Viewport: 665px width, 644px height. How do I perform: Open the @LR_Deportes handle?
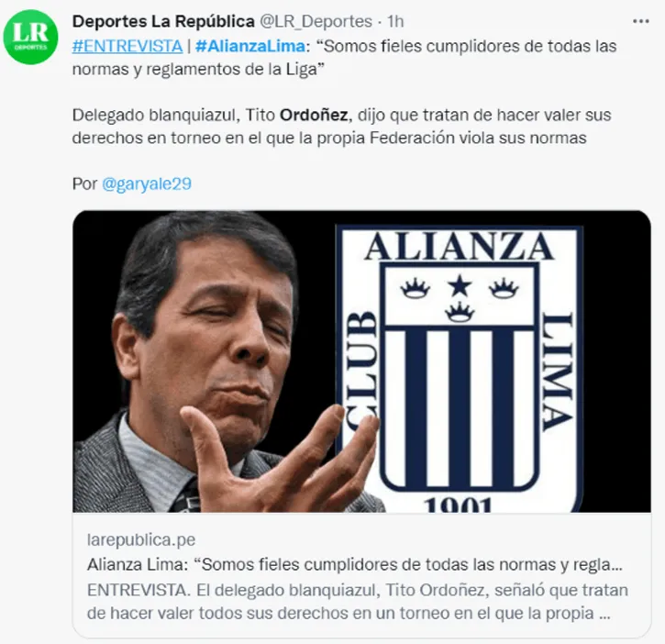316,21
